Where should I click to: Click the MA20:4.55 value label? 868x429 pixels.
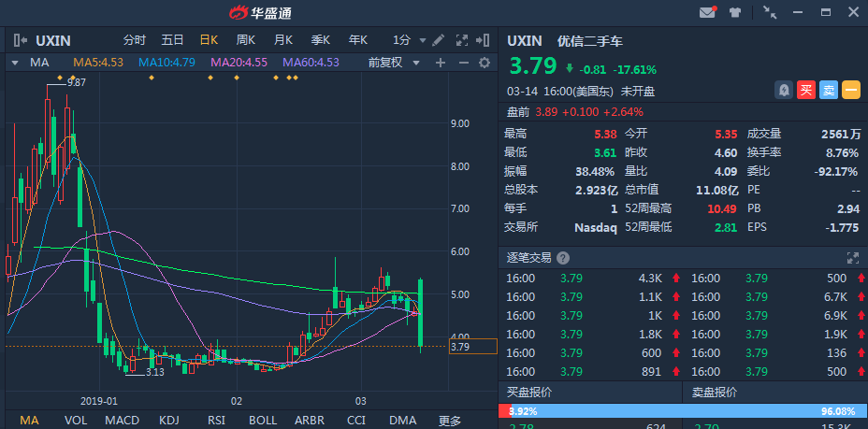pos(239,63)
